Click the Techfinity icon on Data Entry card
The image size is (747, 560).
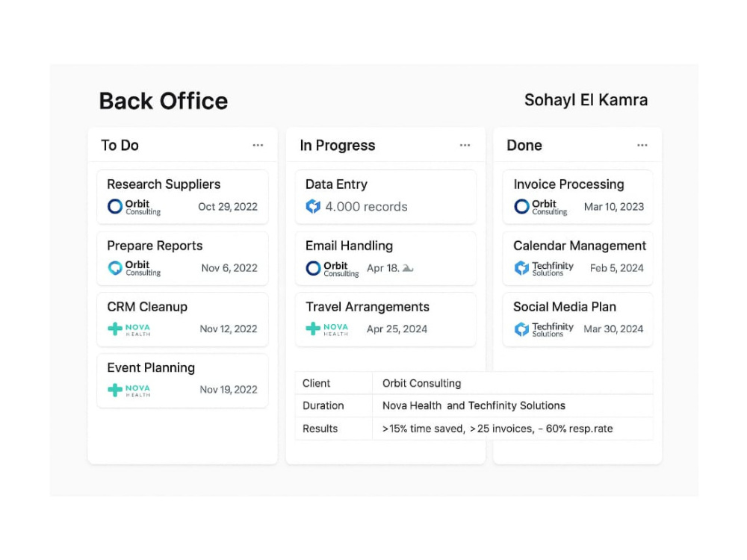pos(313,207)
